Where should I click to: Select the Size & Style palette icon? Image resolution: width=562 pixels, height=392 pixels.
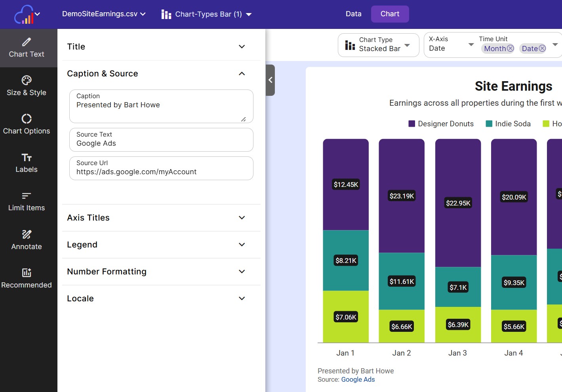point(27,86)
